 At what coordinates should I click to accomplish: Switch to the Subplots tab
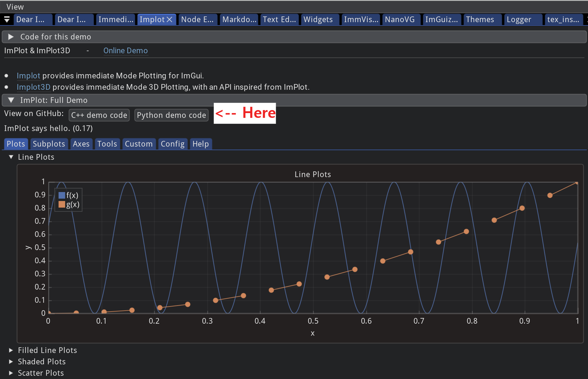click(49, 144)
